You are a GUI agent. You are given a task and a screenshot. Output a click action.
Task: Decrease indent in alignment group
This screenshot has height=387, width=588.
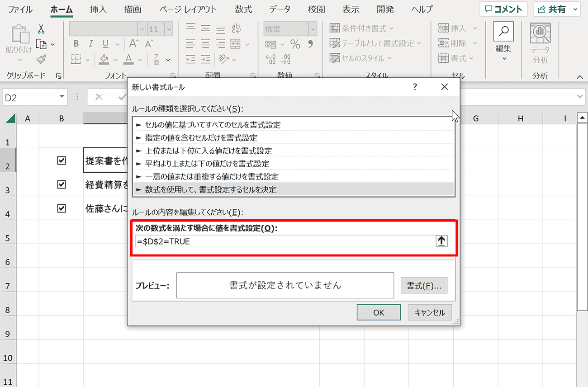[x=191, y=59]
